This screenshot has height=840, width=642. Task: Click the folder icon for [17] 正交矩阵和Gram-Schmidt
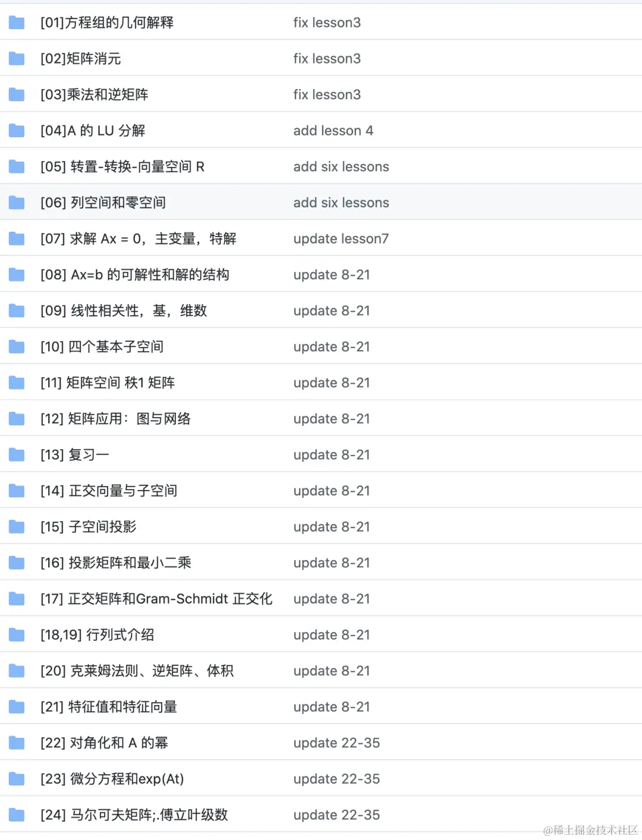16,598
